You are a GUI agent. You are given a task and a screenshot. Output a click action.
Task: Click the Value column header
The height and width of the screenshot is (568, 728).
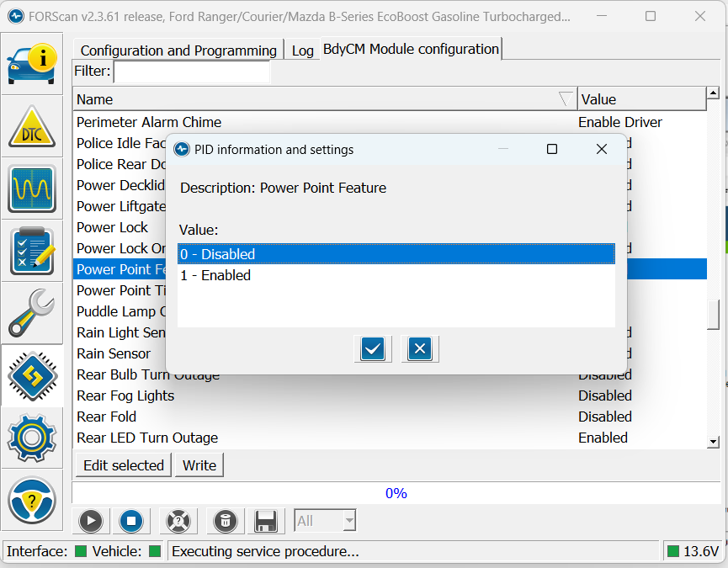(642, 98)
